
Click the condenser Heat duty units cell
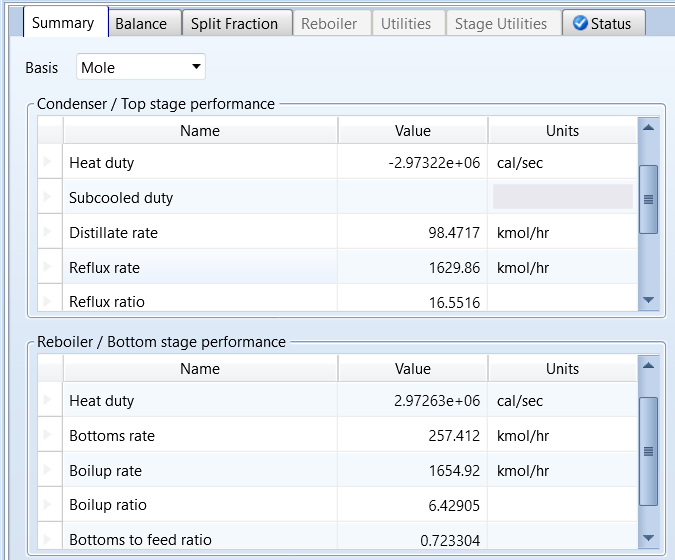[562, 162]
